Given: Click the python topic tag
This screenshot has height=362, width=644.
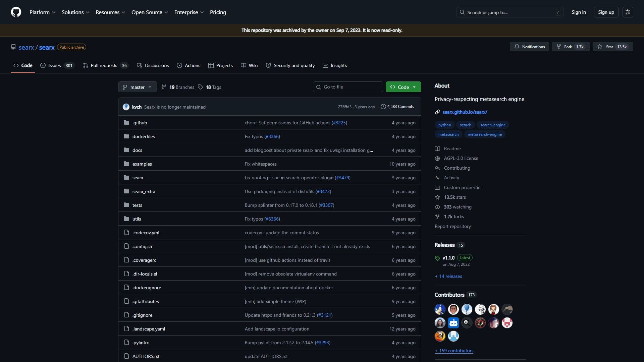Looking at the screenshot, I should pyautogui.click(x=444, y=125).
